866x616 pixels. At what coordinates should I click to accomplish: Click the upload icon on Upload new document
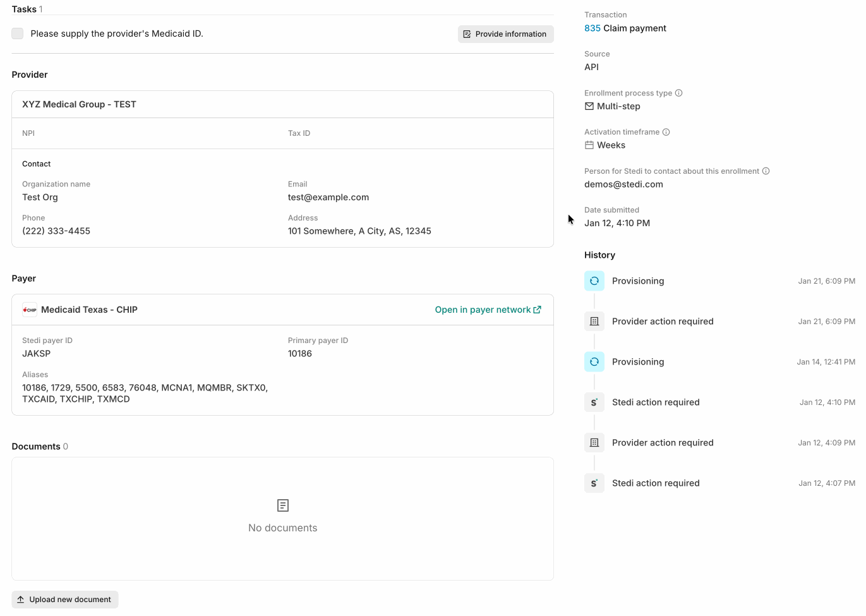(20, 599)
